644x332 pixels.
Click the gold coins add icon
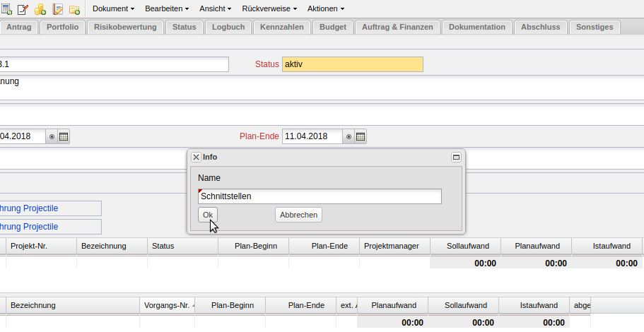click(40, 9)
